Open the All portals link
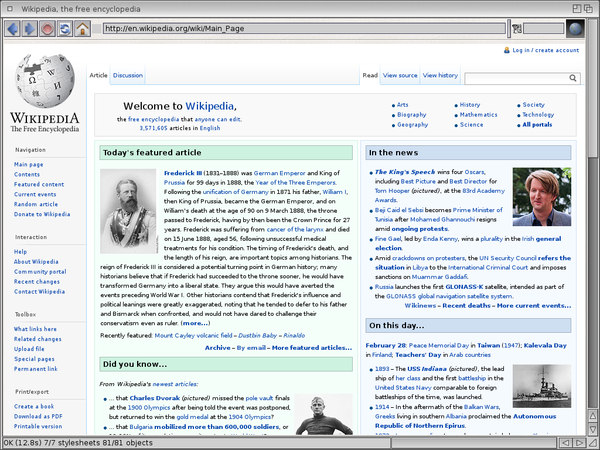Screen dimensions: 600x450 [538, 125]
